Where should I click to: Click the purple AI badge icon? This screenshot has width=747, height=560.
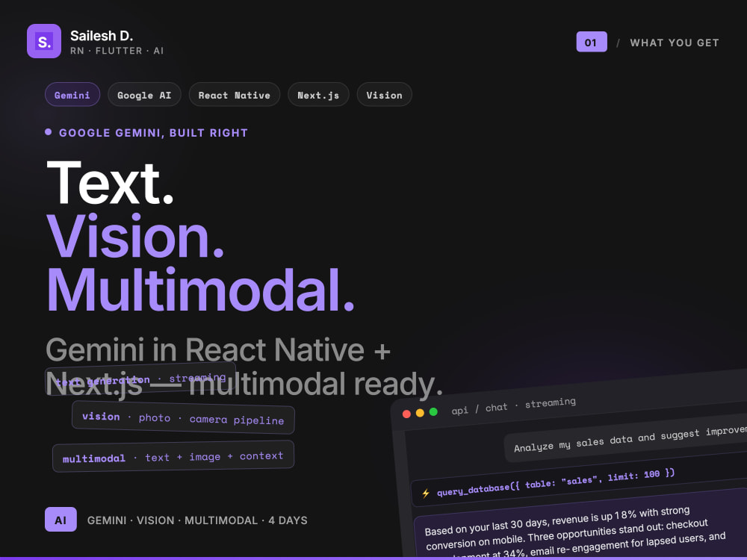point(61,520)
